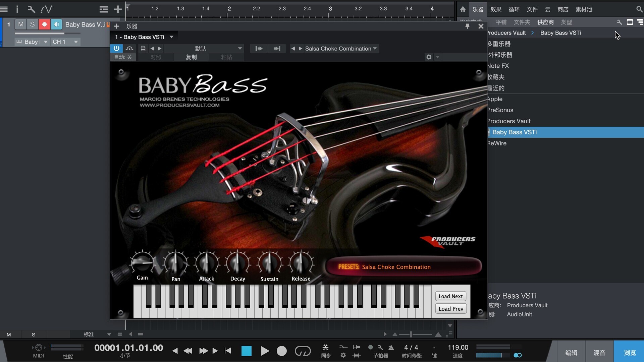Select PreSonus vendor in browser list
This screenshot has width=644, height=362.
(x=500, y=110)
